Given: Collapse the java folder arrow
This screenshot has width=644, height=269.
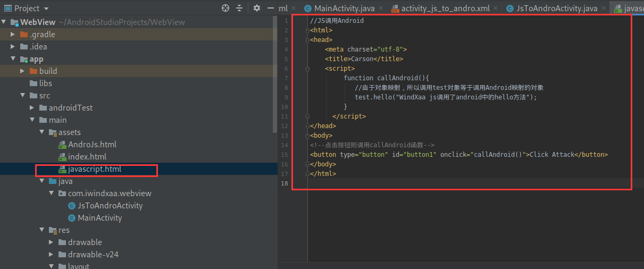Looking at the screenshot, I should (x=41, y=181).
